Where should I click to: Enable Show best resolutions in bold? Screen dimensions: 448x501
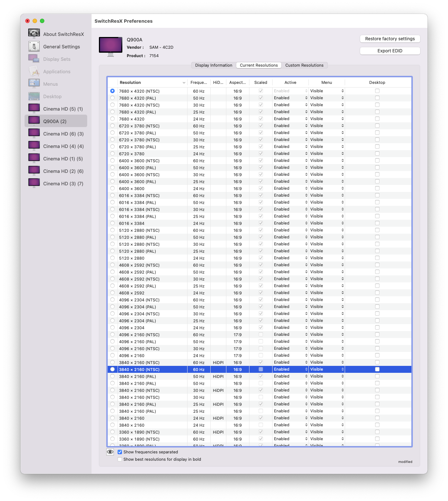(120, 459)
